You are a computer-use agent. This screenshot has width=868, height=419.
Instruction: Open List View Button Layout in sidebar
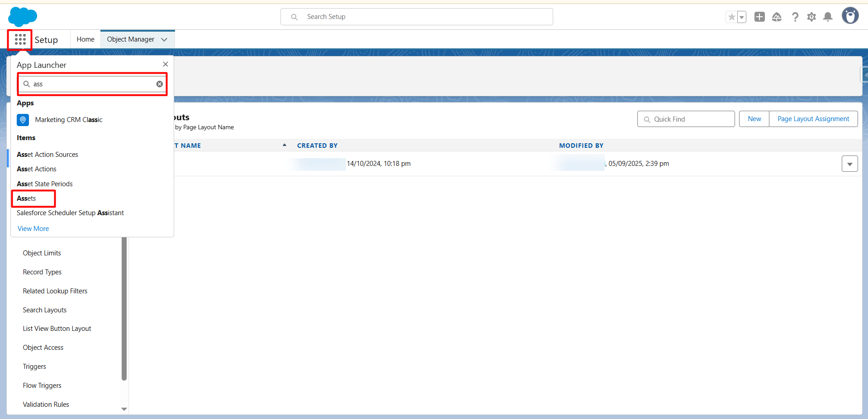pyautogui.click(x=57, y=329)
